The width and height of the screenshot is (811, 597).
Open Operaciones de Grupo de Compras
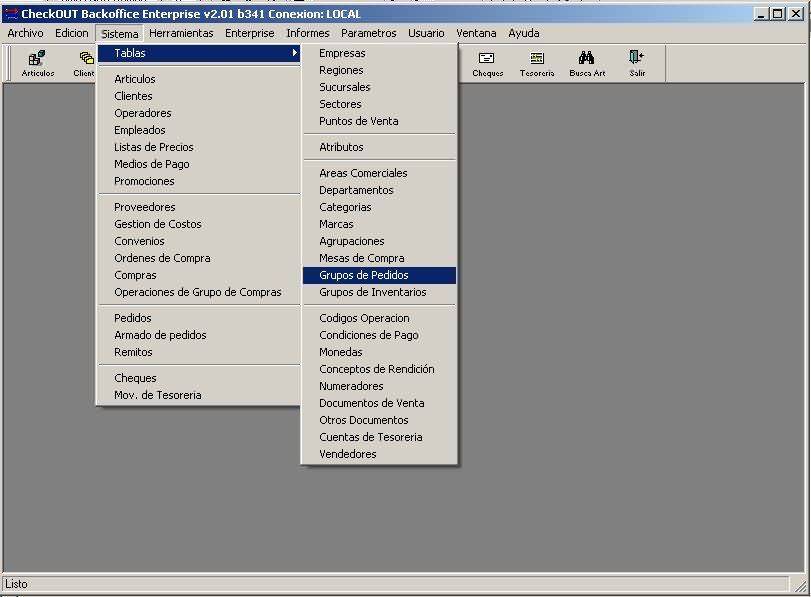click(199, 292)
